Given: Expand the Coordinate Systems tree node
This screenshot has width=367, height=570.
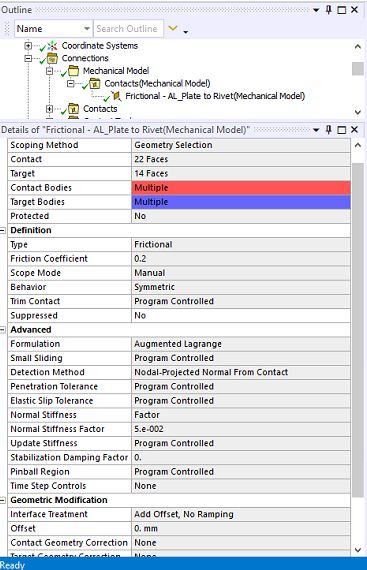Looking at the screenshot, I should pos(28,46).
